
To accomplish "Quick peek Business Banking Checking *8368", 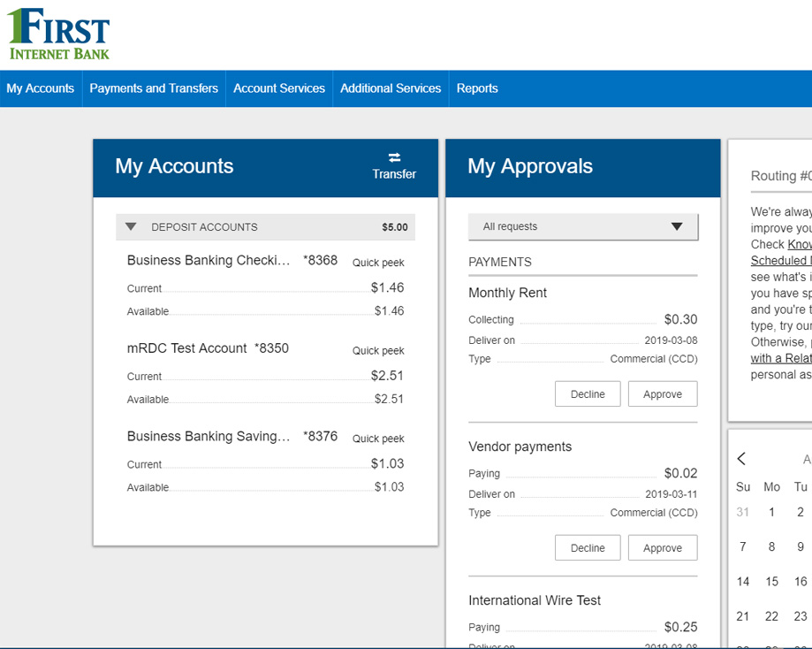I will (378, 263).
